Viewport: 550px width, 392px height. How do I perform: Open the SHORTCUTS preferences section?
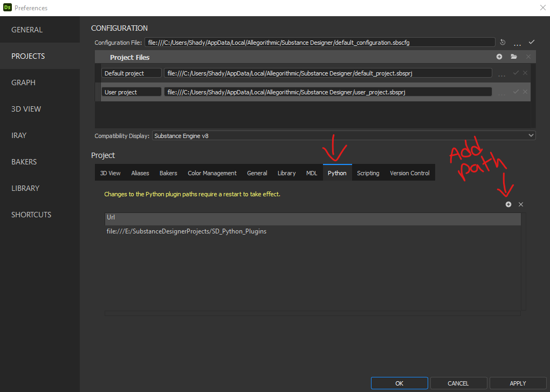coord(40,215)
